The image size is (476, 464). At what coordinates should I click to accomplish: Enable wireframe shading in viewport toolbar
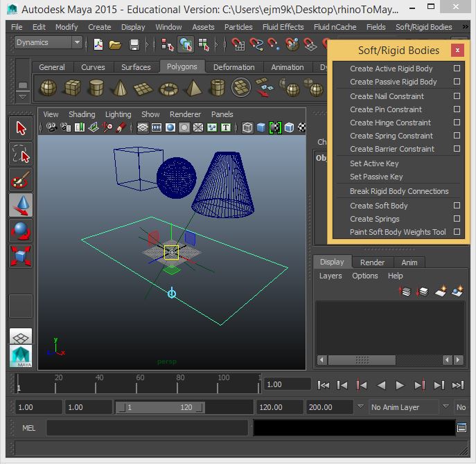247,127
